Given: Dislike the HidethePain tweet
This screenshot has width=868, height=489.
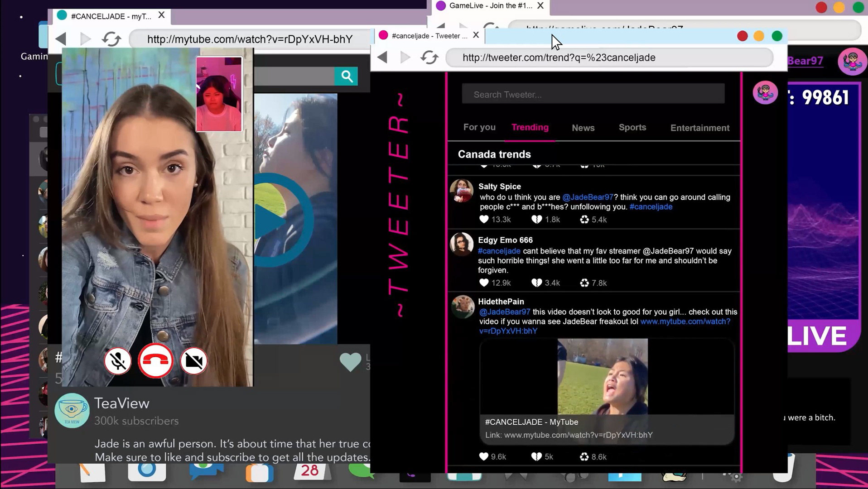Looking at the screenshot, I should click(x=536, y=456).
